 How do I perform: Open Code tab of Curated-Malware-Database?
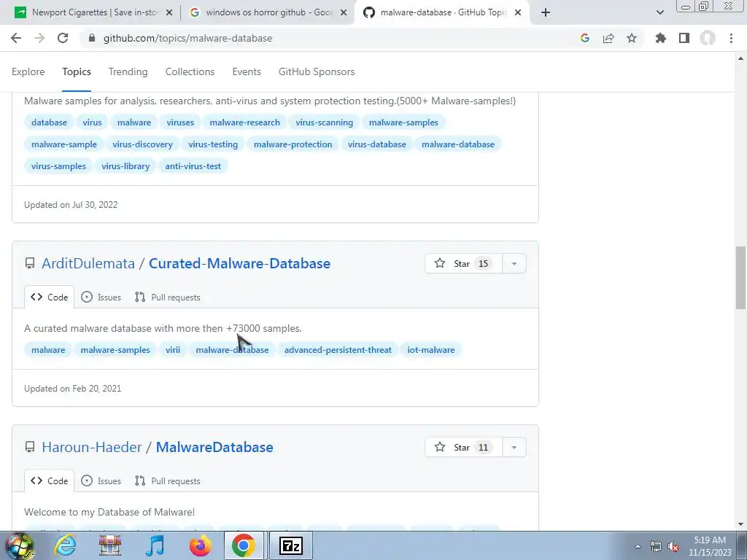pos(49,297)
